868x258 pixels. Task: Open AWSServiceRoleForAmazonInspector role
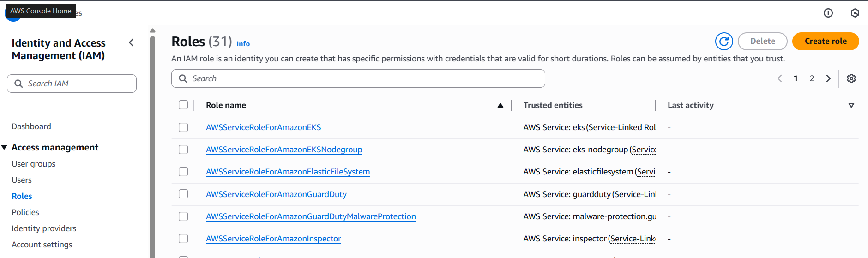273,239
